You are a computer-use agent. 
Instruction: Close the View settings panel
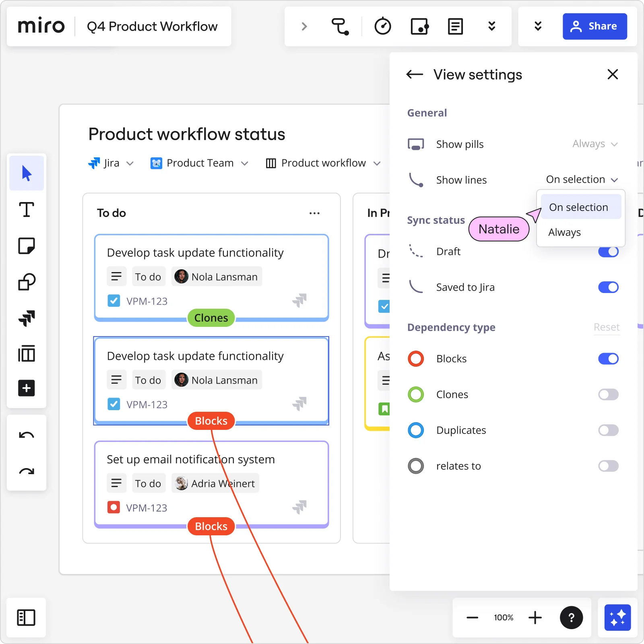point(613,74)
